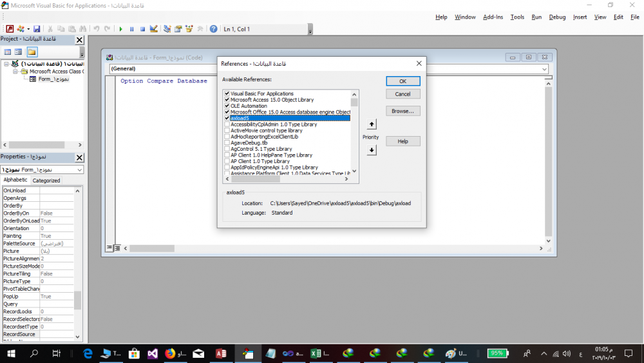
Task: Uncheck Visual Basic For Applications reference
Action: pyautogui.click(x=227, y=93)
